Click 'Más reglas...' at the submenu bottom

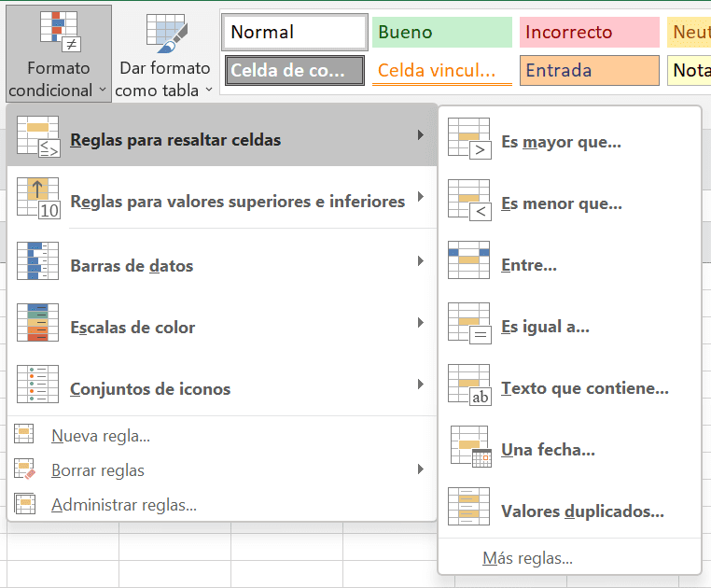tap(527, 558)
